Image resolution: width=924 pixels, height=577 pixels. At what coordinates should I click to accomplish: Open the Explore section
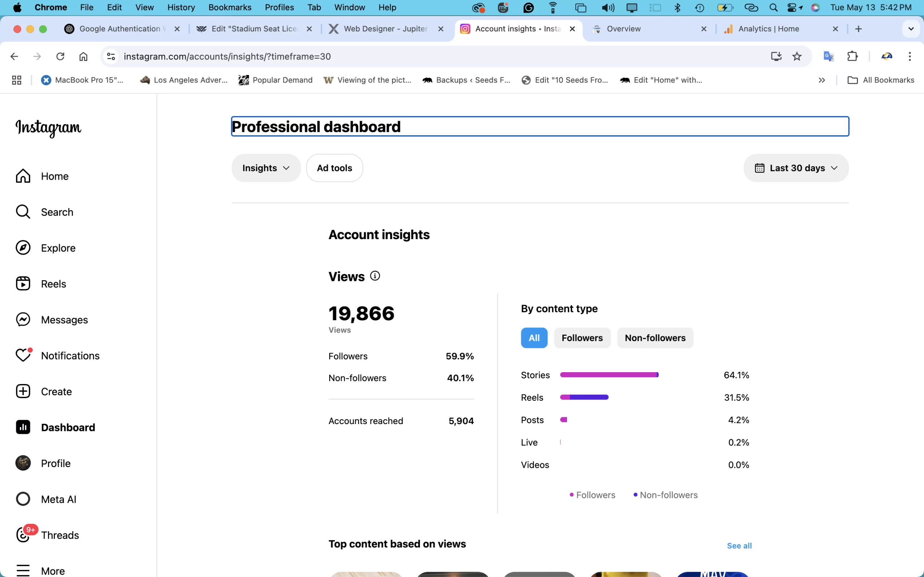pos(58,248)
